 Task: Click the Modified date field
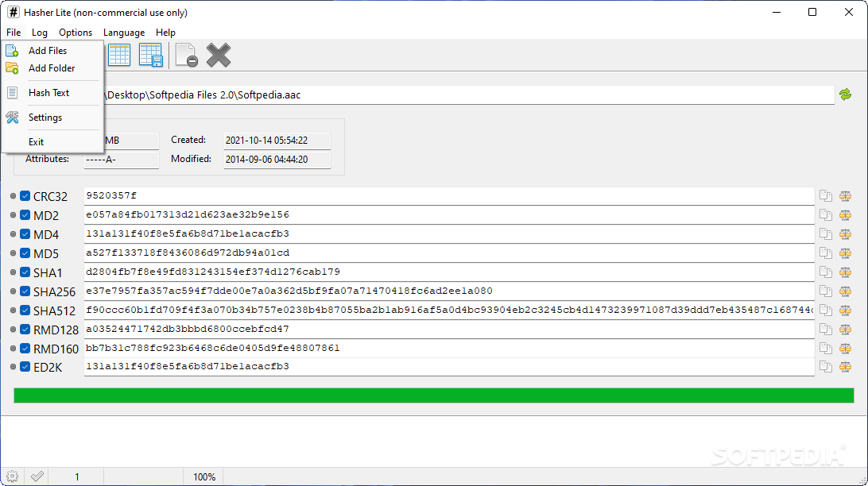click(x=277, y=160)
